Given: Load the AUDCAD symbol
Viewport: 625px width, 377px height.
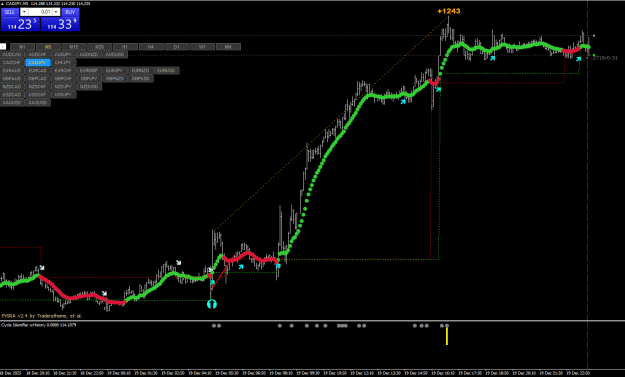Looking at the screenshot, I should tap(12, 55).
